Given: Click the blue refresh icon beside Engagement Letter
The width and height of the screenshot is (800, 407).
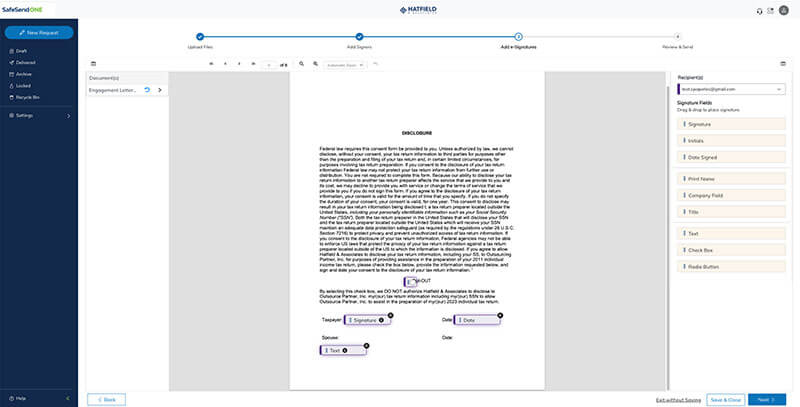Looking at the screenshot, I should coord(147,90).
